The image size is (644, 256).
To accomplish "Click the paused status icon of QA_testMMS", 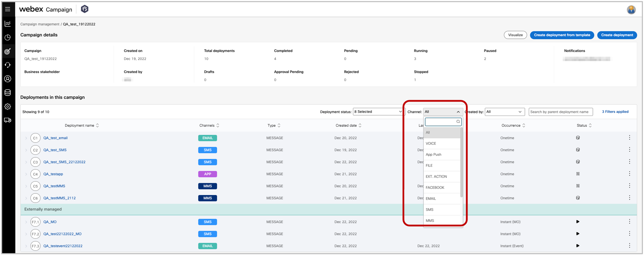I will click(578, 186).
